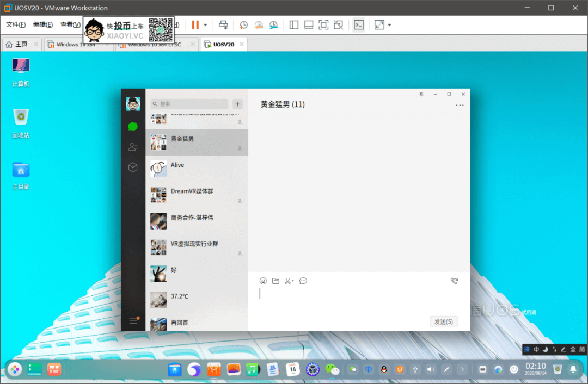
Task: Open the 黄金猛男 chat
Action: point(197,143)
